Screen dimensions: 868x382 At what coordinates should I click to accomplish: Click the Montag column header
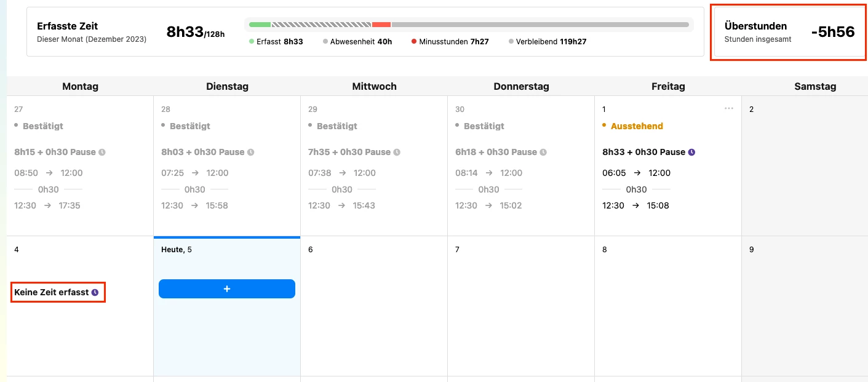point(80,87)
